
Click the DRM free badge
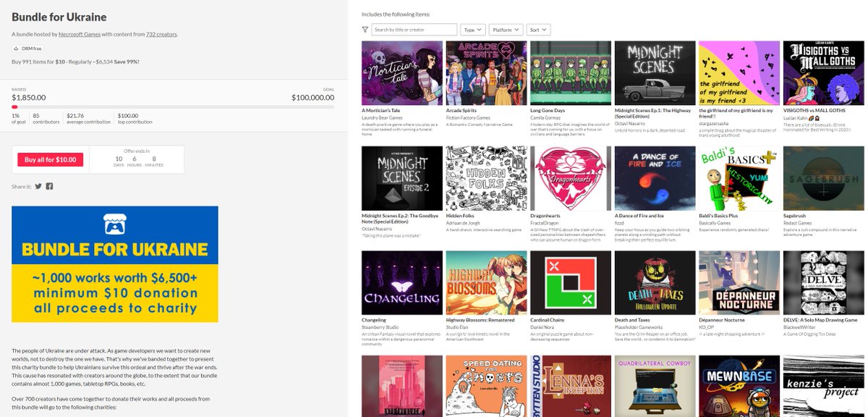click(x=26, y=49)
